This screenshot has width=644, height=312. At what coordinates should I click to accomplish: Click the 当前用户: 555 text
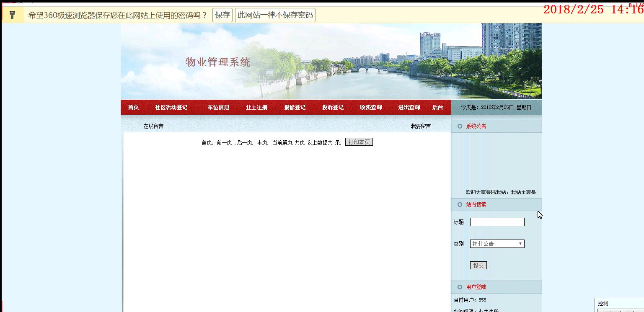470,300
